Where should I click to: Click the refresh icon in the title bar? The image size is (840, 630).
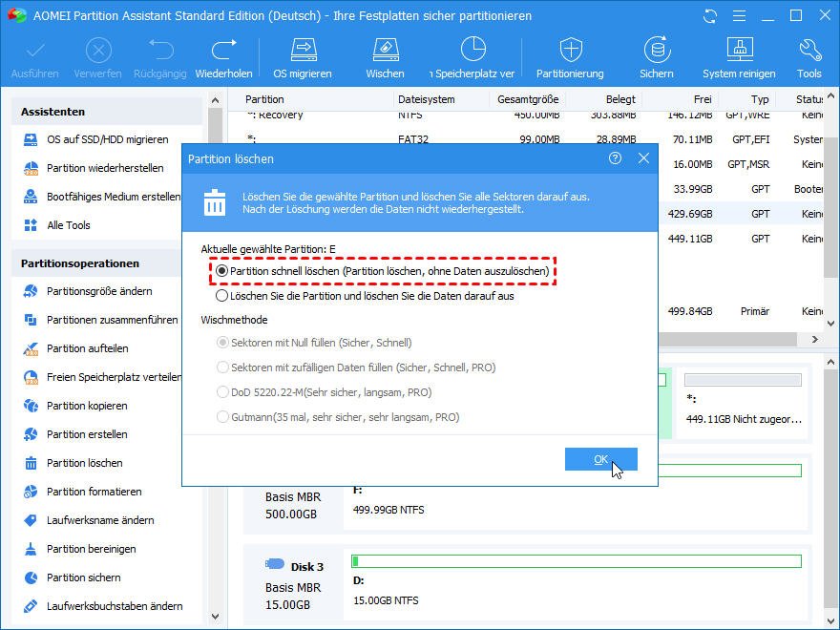[x=710, y=16]
